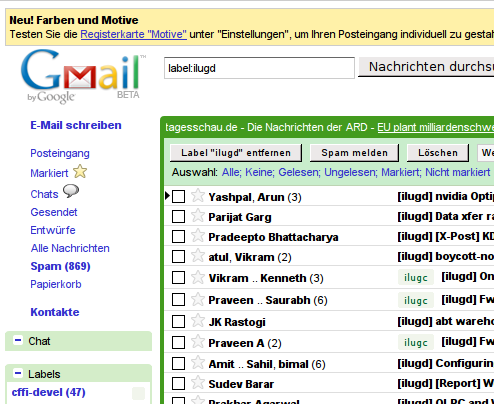Show Alle Nachrichten
Viewport: 494px width, 404px height.
[70, 248]
